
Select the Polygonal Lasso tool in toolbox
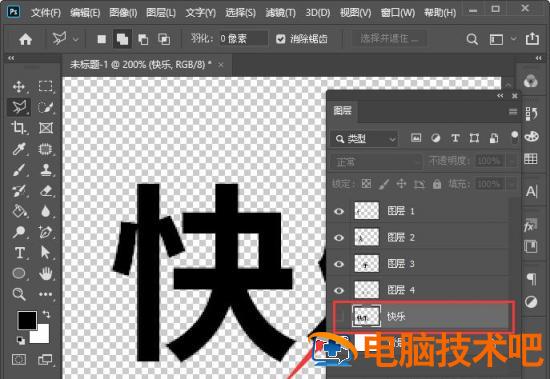click(x=19, y=107)
